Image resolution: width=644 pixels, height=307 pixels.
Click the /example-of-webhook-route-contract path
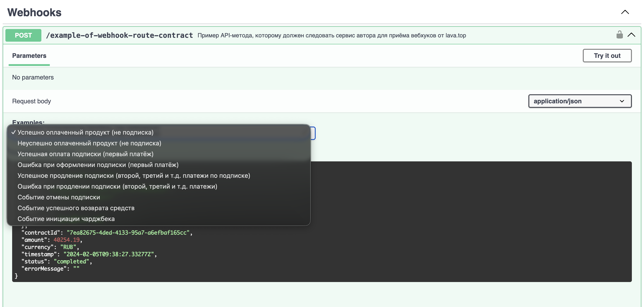[x=119, y=35]
